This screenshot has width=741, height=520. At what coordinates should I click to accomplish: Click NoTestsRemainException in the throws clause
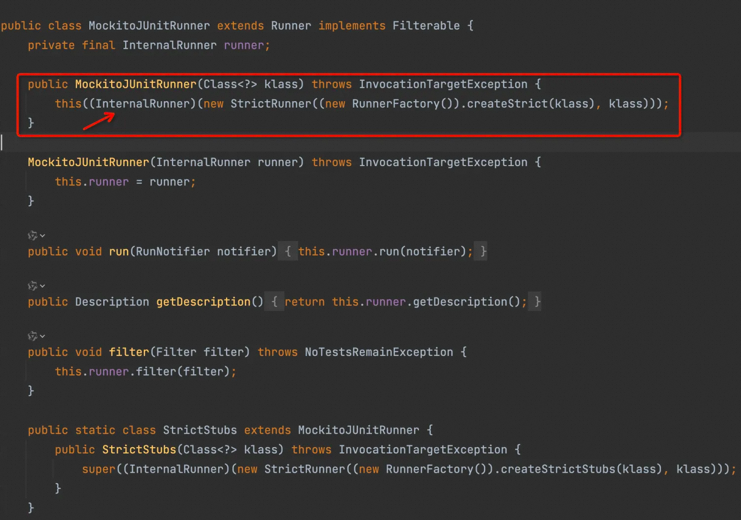coord(379,352)
